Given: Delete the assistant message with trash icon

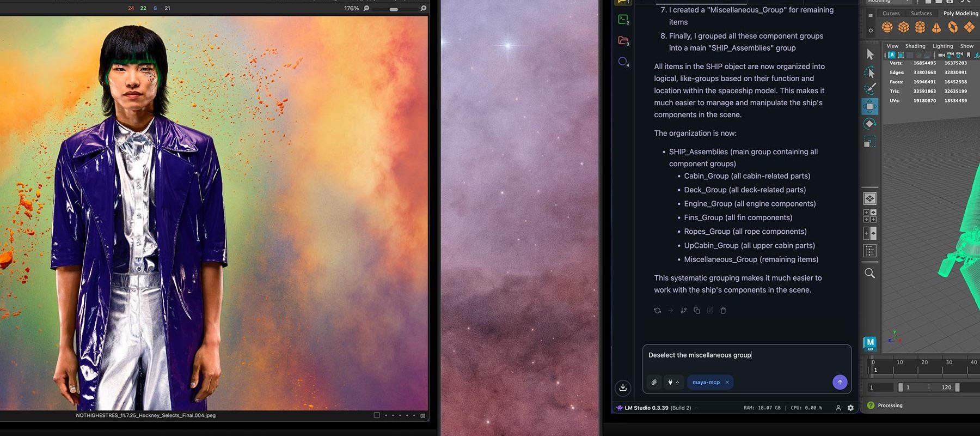Looking at the screenshot, I should (723, 311).
